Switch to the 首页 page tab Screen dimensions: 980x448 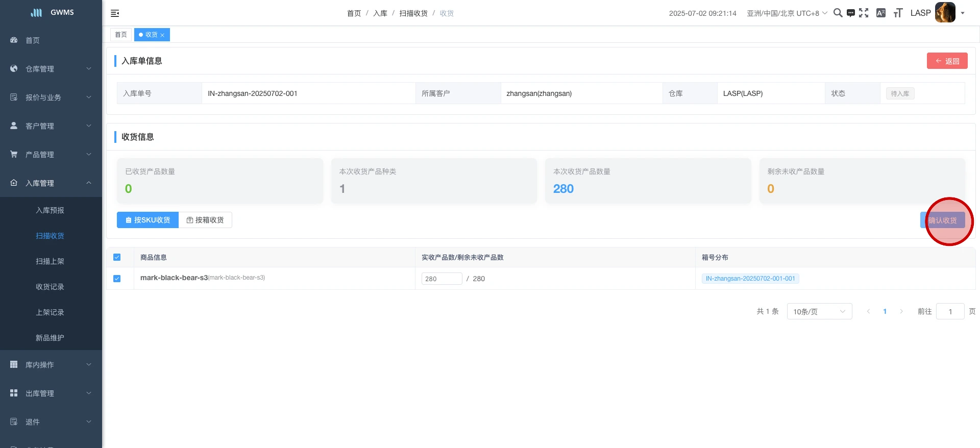click(121, 35)
